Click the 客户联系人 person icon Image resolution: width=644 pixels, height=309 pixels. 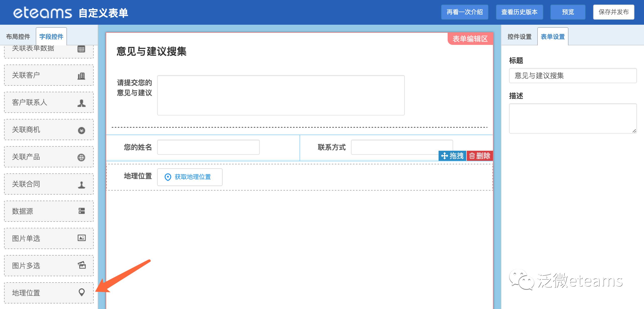[x=81, y=103]
